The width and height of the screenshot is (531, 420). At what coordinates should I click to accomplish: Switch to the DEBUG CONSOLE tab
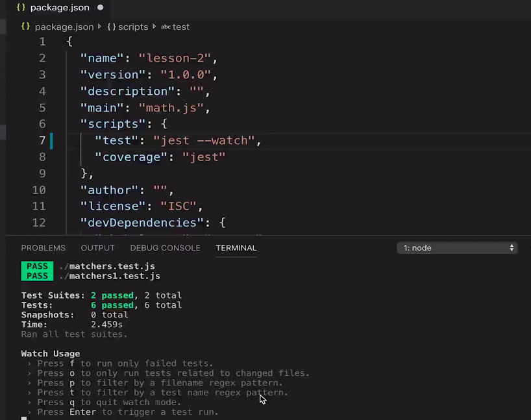click(166, 248)
